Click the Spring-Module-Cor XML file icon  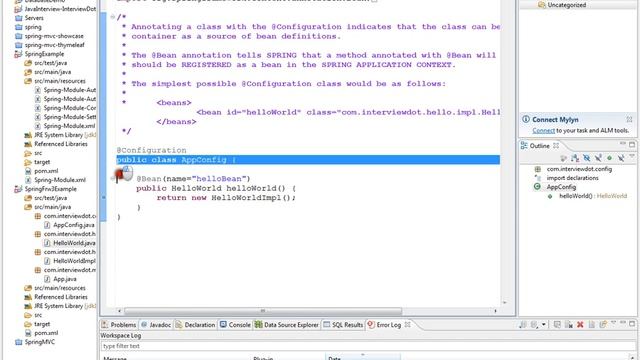[x=38, y=108]
